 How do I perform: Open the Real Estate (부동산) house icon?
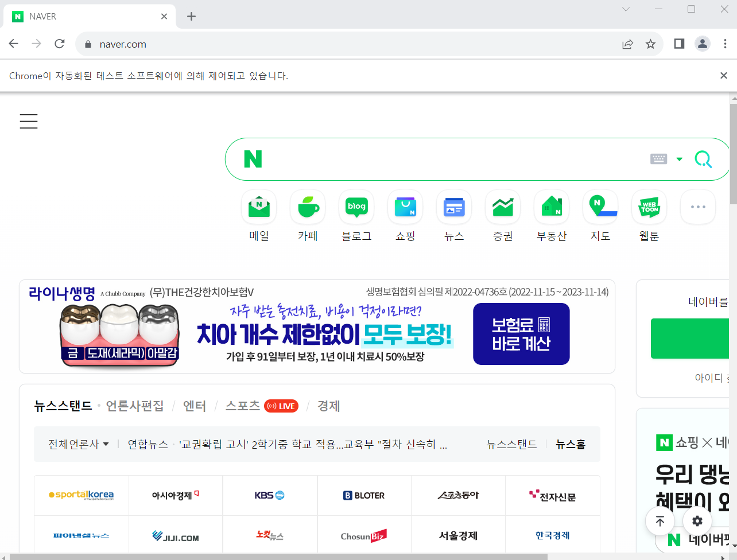click(x=552, y=207)
